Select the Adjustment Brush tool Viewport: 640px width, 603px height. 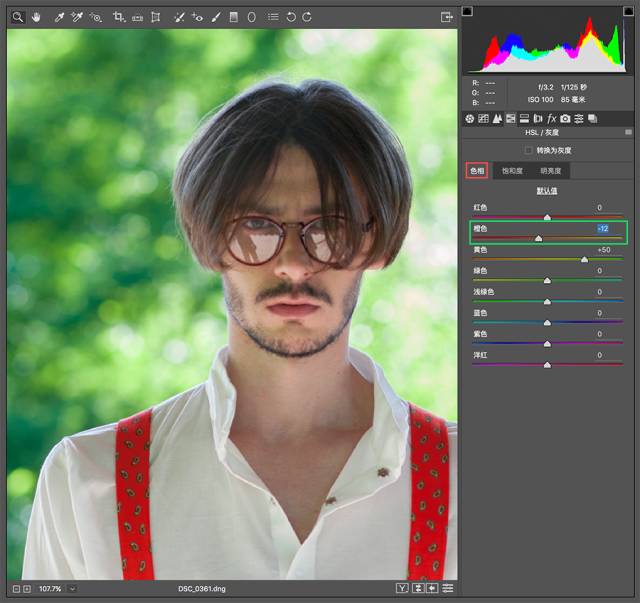click(x=216, y=17)
